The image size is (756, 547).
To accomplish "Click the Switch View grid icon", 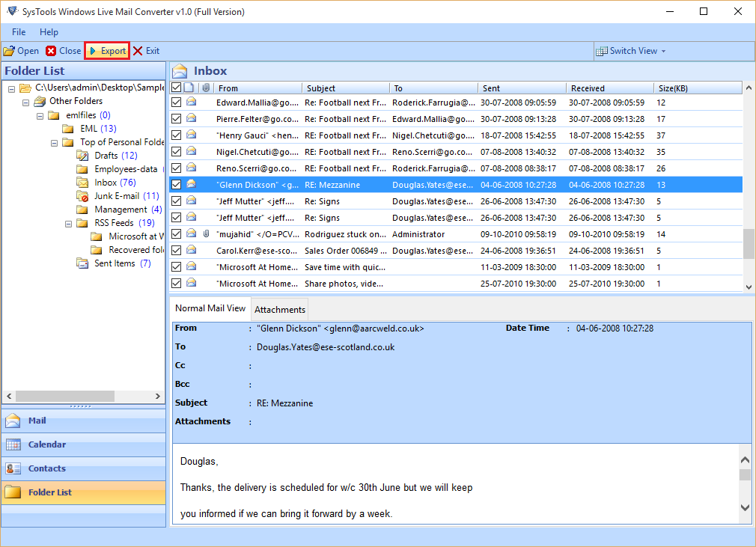I will (x=602, y=51).
